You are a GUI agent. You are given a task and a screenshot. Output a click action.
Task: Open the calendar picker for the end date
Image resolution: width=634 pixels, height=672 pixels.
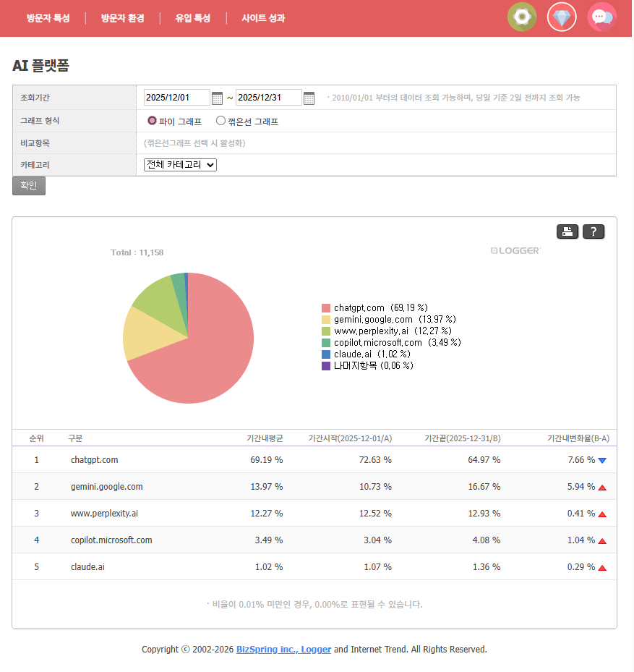309,97
